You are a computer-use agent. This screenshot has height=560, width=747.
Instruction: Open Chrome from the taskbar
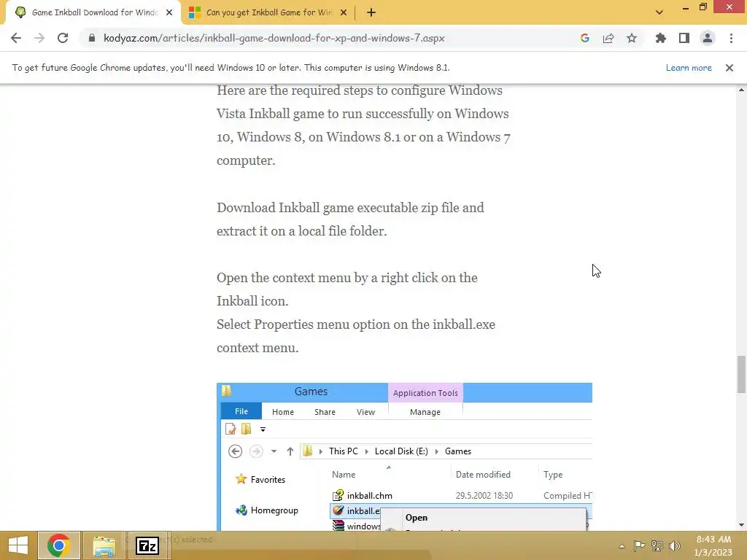(58, 545)
